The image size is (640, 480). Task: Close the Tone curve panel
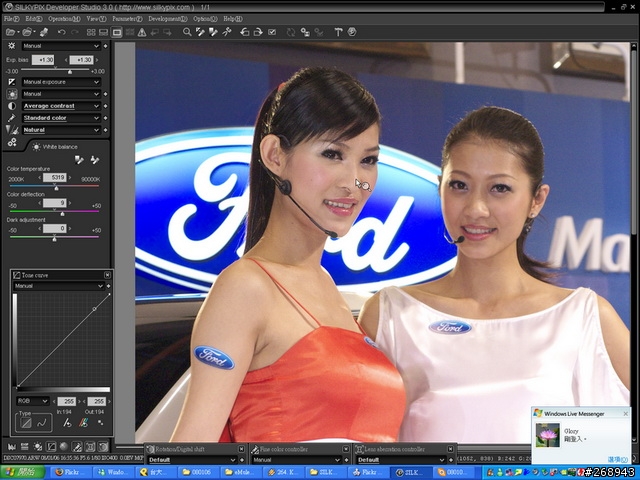(107, 275)
